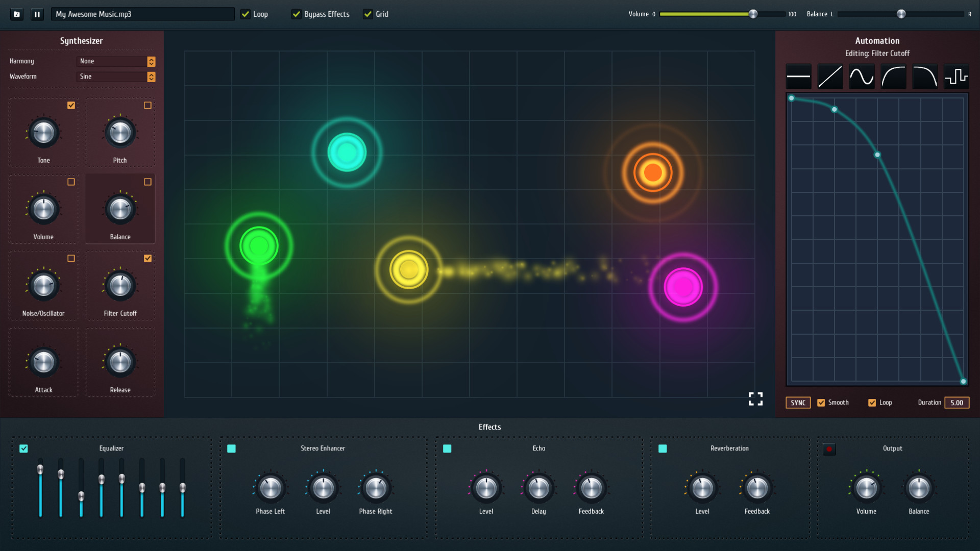
Task: Open a new audio file
Action: pyautogui.click(x=16, y=14)
